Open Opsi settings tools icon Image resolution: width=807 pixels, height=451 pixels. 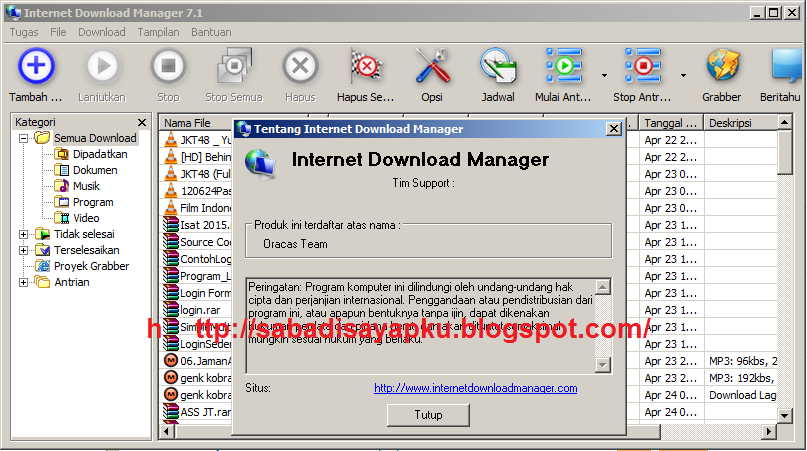[432, 66]
